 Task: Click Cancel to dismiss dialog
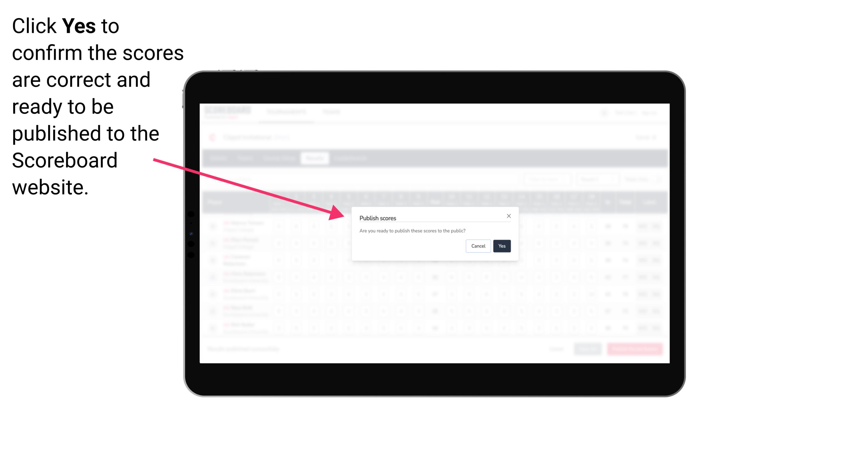coord(478,245)
